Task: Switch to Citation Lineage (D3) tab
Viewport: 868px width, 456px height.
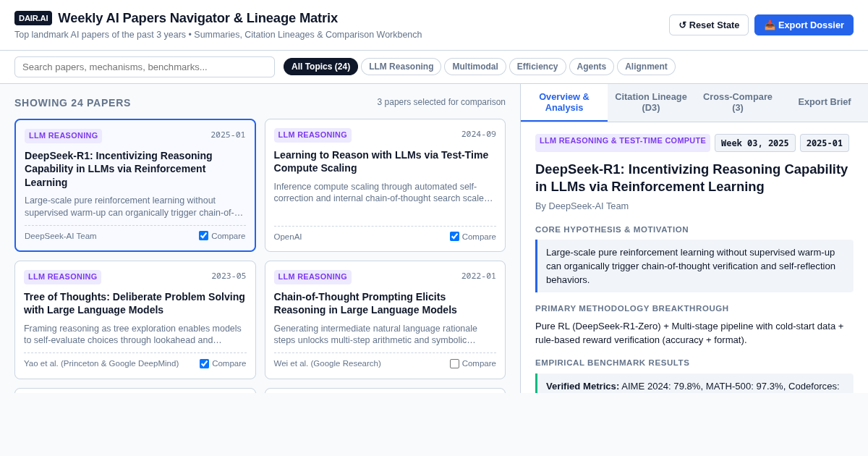Action: tap(651, 102)
